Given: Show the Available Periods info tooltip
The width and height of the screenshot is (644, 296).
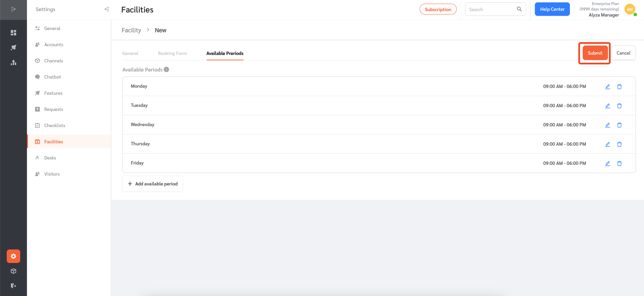Looking at the screenshot, I should [x=166, y=69].
